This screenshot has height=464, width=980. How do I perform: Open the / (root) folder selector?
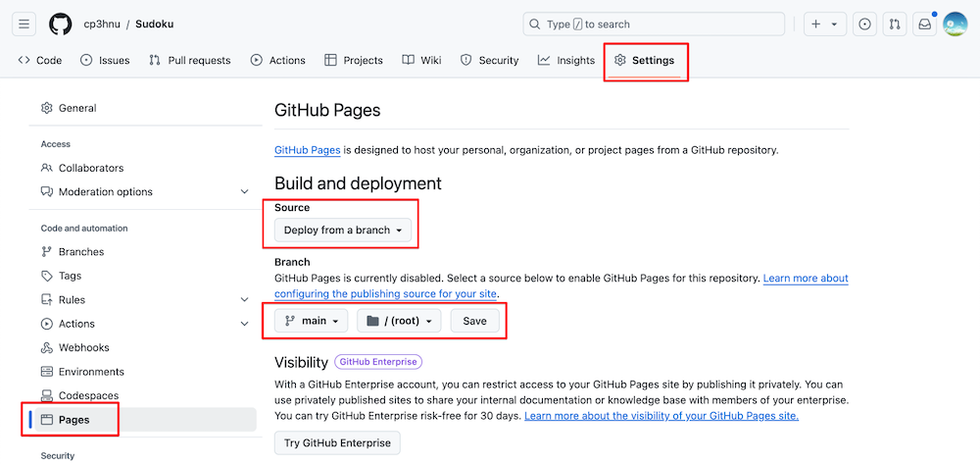point(399,321)
